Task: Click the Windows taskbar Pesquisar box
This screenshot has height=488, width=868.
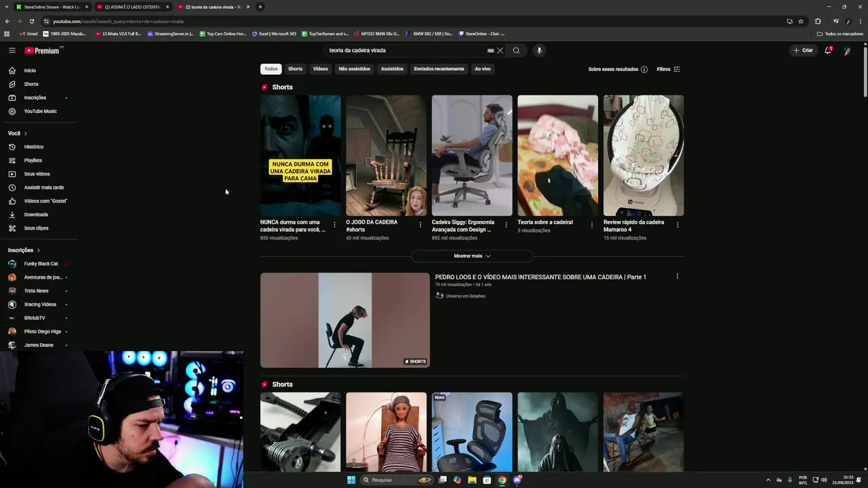Action: [397, 480]
